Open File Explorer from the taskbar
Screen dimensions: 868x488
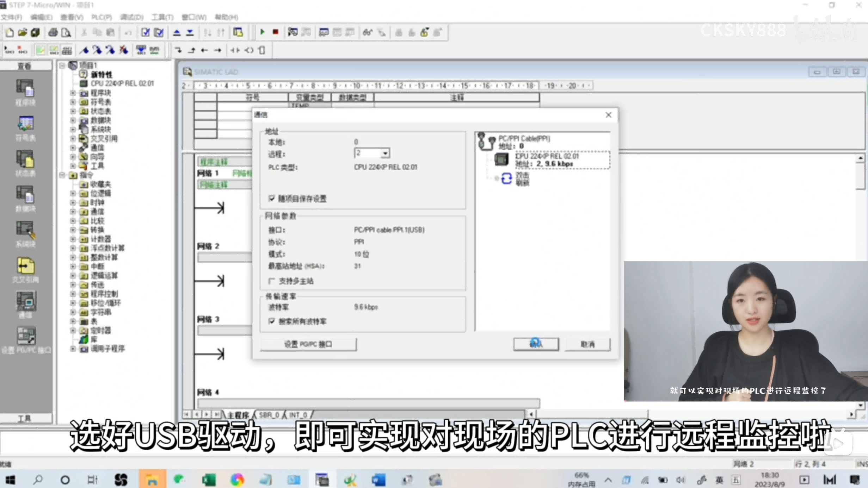pyautogui.click(x=152, y=480)
